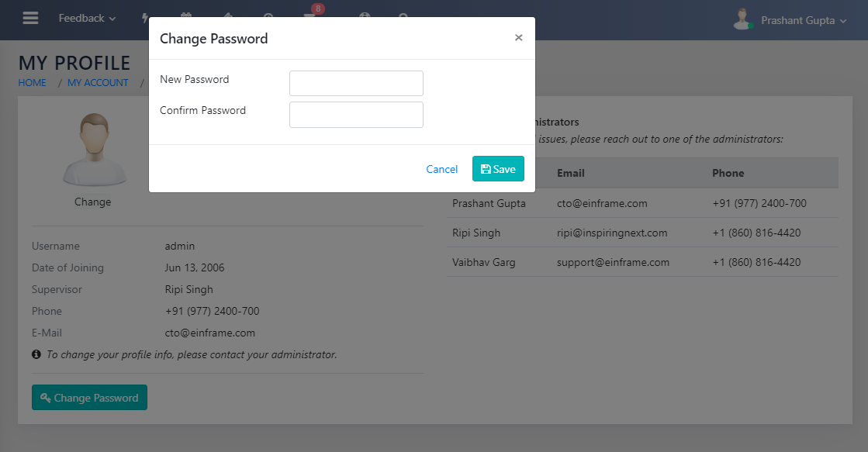Cancel the password change dialog

point(441,169)
